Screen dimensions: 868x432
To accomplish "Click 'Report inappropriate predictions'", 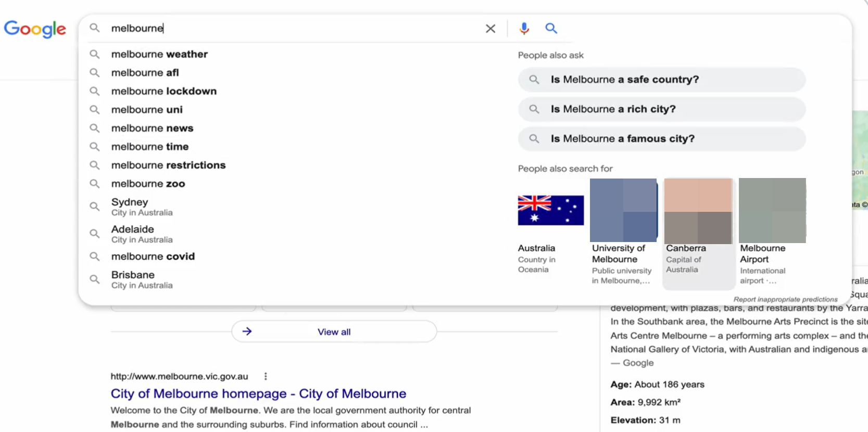I will pyautogui.click(x=785, y=299).
